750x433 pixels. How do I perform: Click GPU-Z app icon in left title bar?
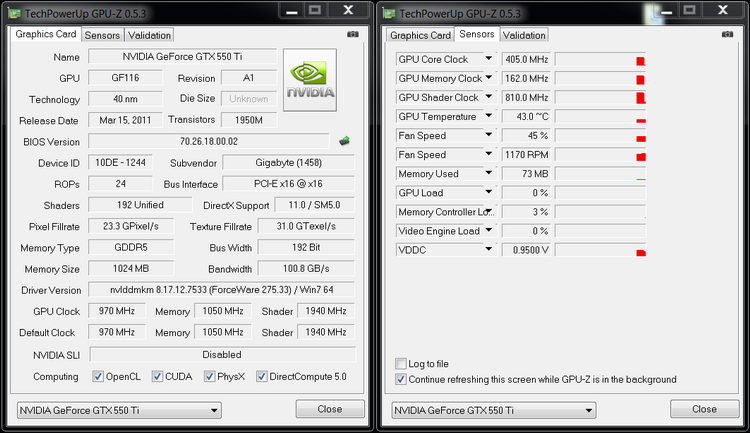(15, 13)
